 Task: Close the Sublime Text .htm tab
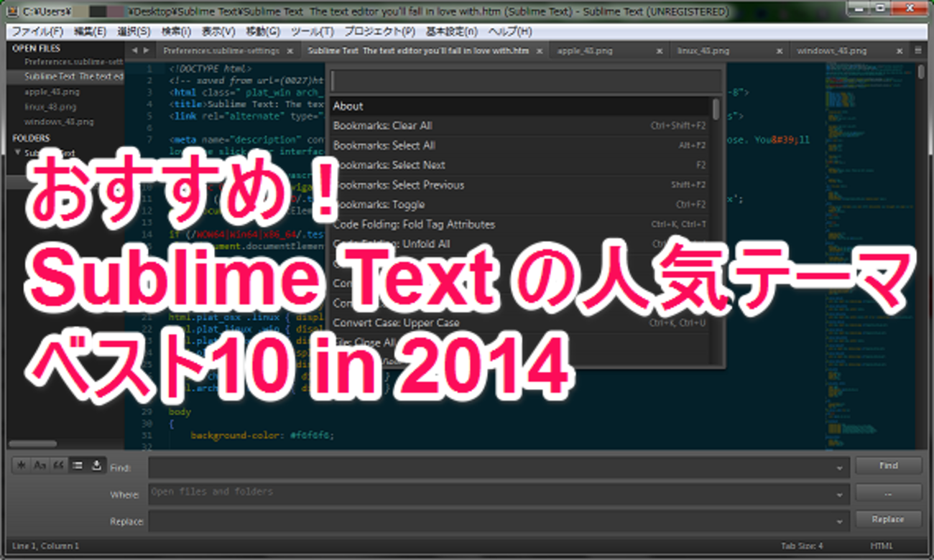[540, 51]
